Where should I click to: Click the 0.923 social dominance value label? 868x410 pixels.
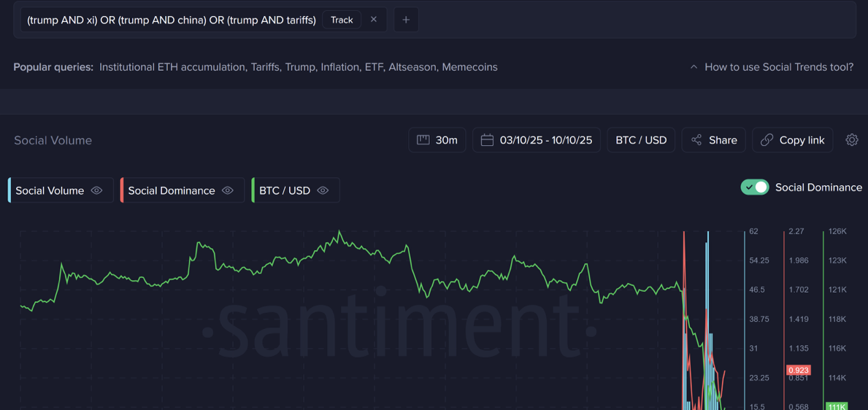coord(798,370)
